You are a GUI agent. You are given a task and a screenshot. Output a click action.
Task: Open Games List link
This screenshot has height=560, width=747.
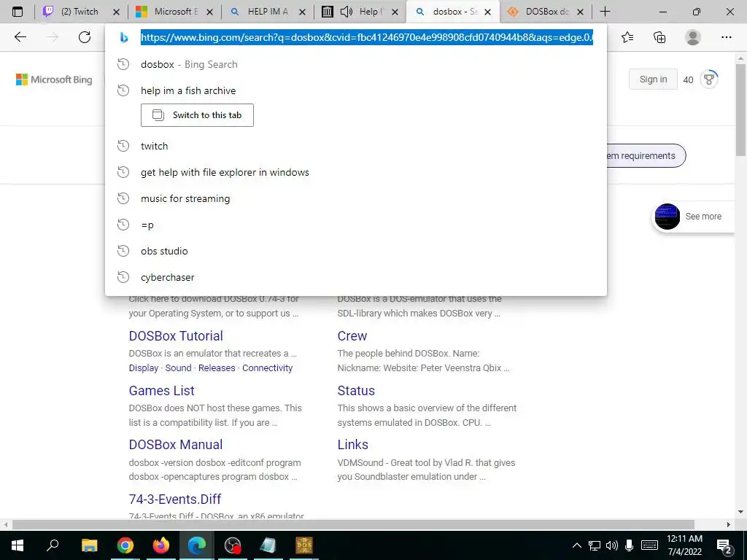tap(161, 391)
